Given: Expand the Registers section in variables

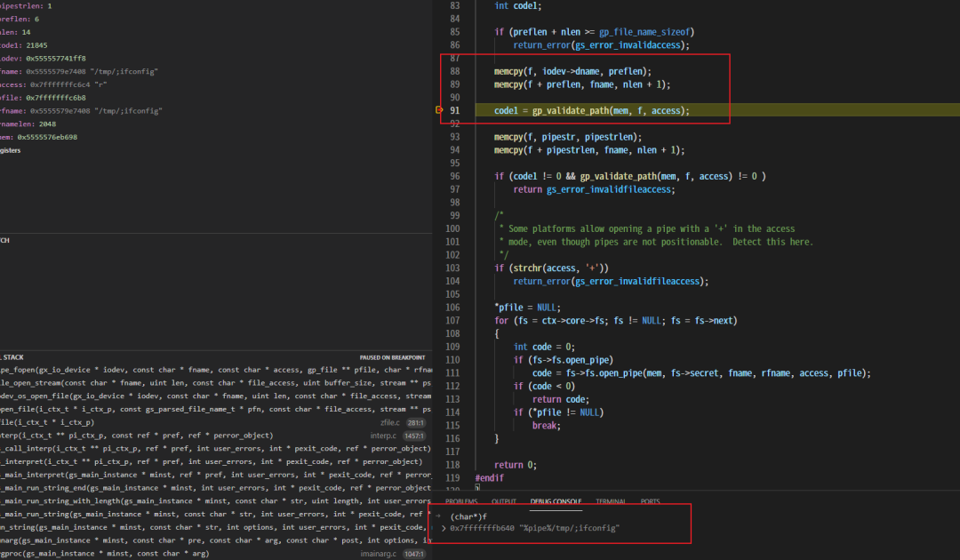Looking at the screenshot, I should [11, 150].
